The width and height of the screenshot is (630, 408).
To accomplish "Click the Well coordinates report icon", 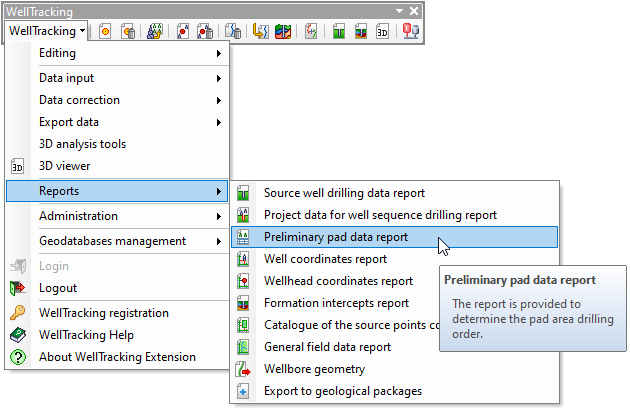I will point(243,259).
